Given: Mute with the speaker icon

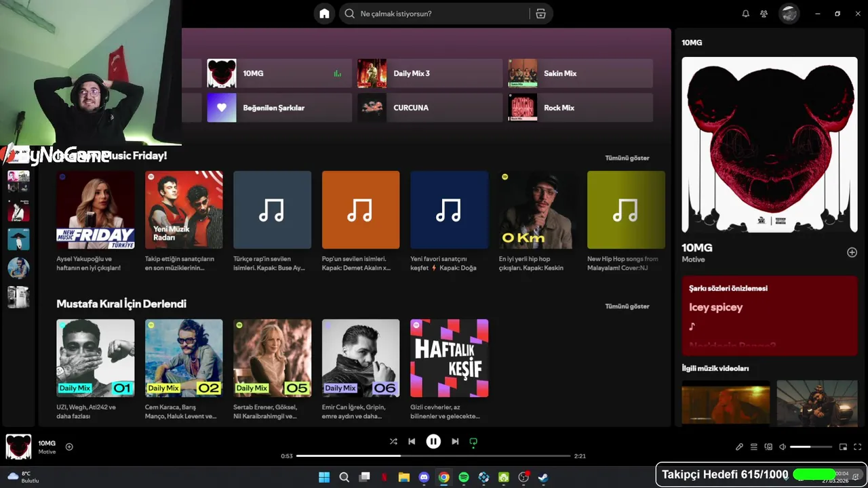Looking at the screenshot, I should coord(783,447).
